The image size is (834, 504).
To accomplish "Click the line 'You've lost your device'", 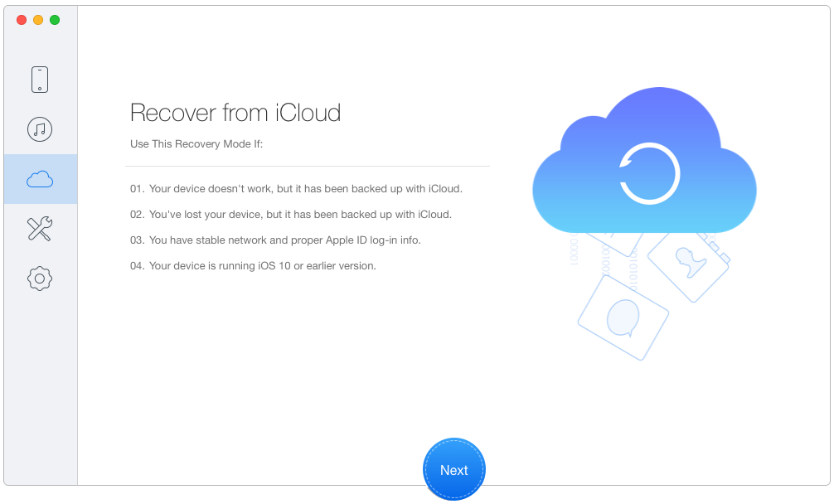I will click(291, 214).
